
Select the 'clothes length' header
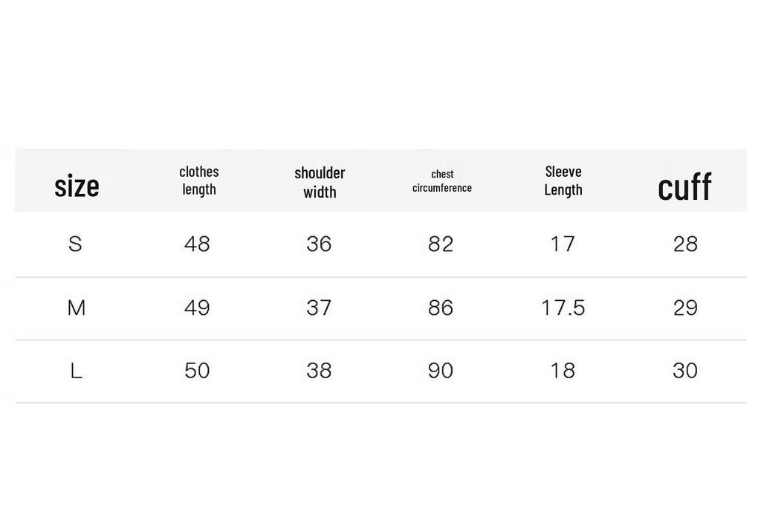tap(199, 180)
